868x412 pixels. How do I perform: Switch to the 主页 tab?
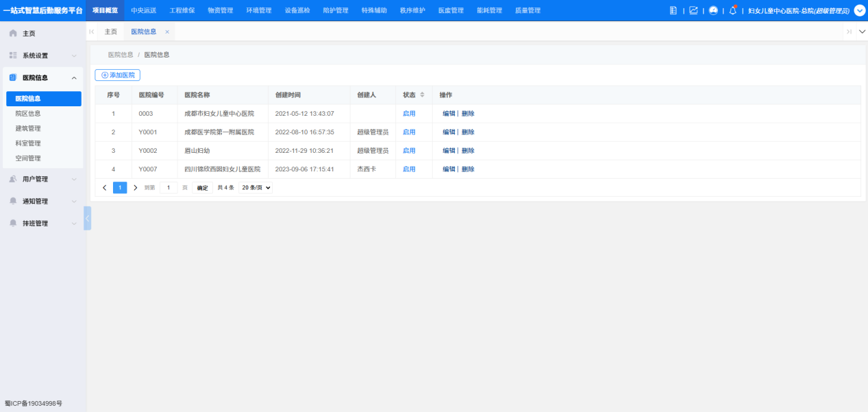(111, 32)
